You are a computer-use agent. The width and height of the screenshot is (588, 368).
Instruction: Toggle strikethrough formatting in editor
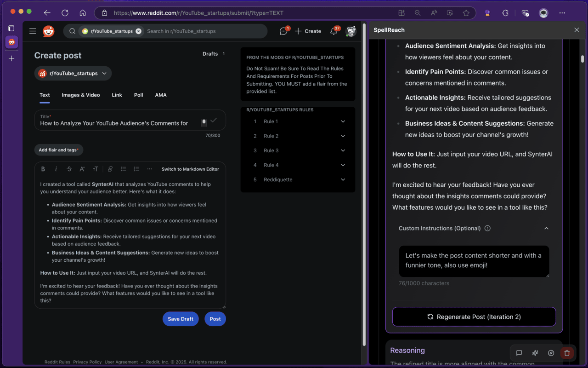click(69, 169)
